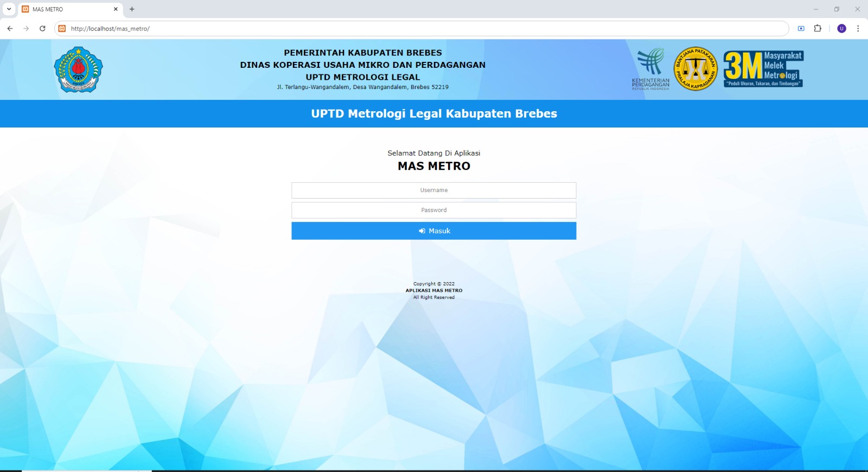Open the Extensions puzzle icon
The width and height of the screenshot is (868, 472).
pyautogui.click(x=818, y=29)
